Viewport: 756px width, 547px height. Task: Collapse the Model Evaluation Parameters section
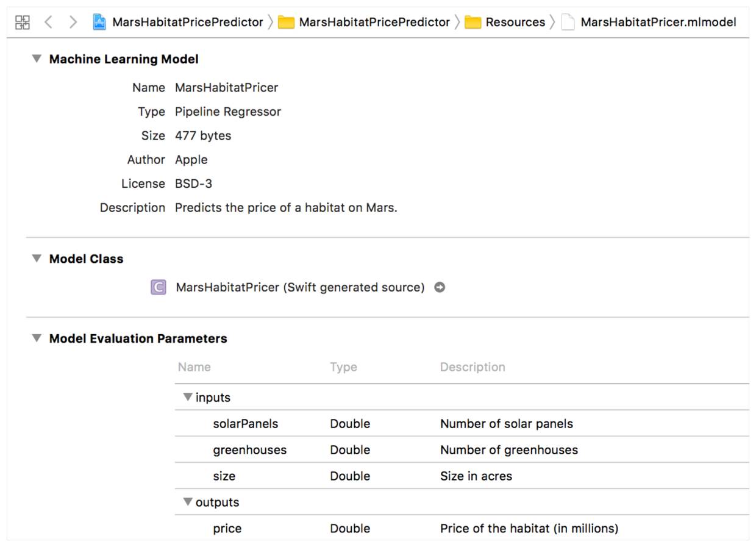(x=37, y=338)
